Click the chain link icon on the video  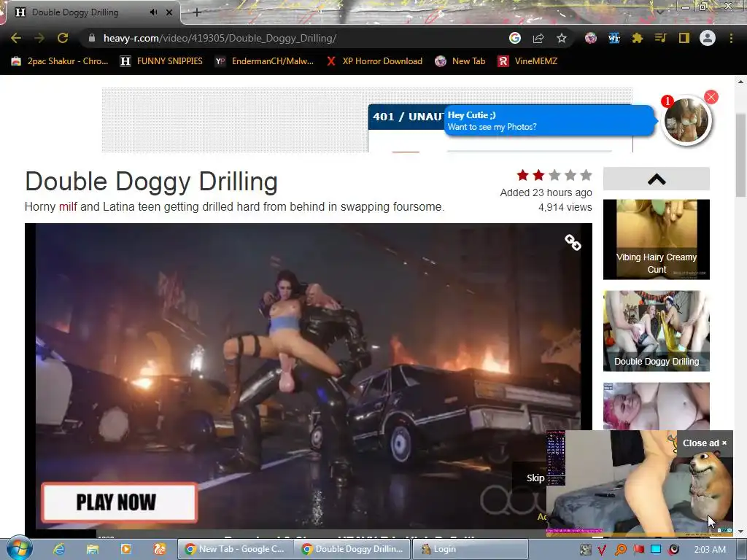pos(573,242)
